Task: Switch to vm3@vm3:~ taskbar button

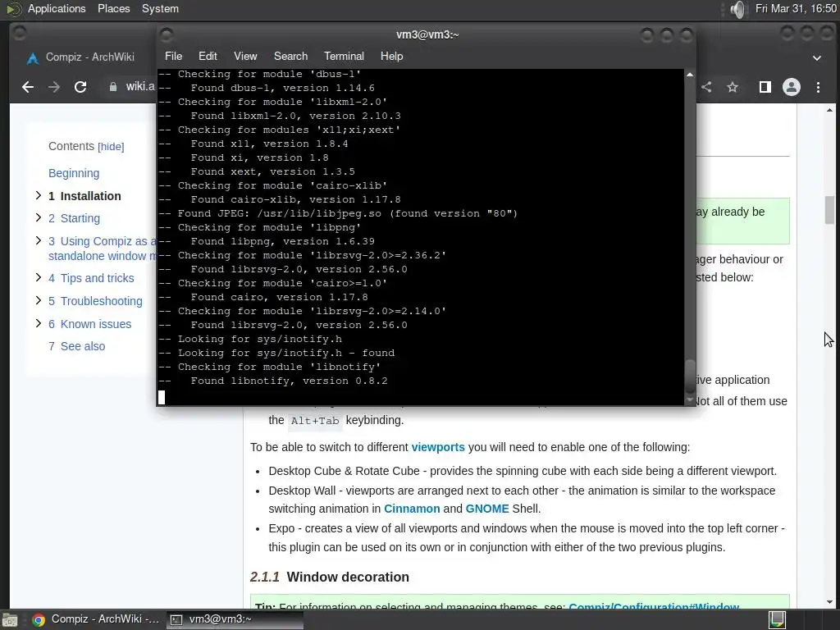Action: 235,620
